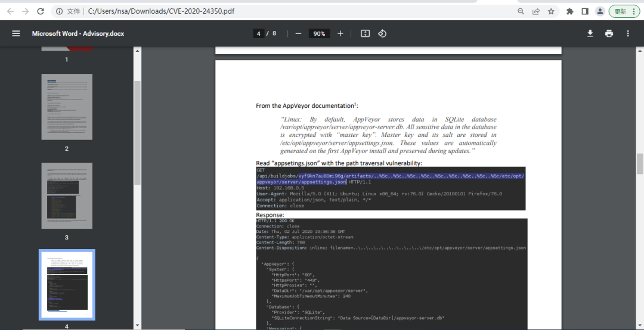The image size is (644, 330).
Task: Open PDF viewer more actions menu
Action: [627, 34]
